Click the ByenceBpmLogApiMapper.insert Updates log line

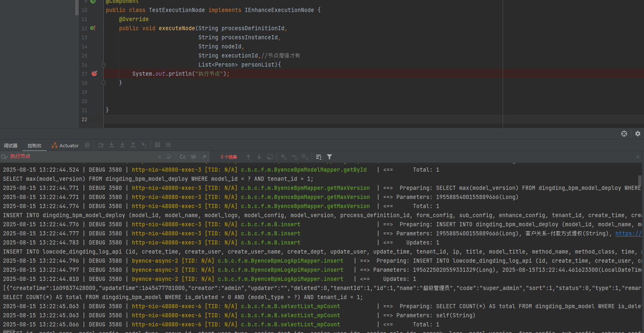point(210,279)
